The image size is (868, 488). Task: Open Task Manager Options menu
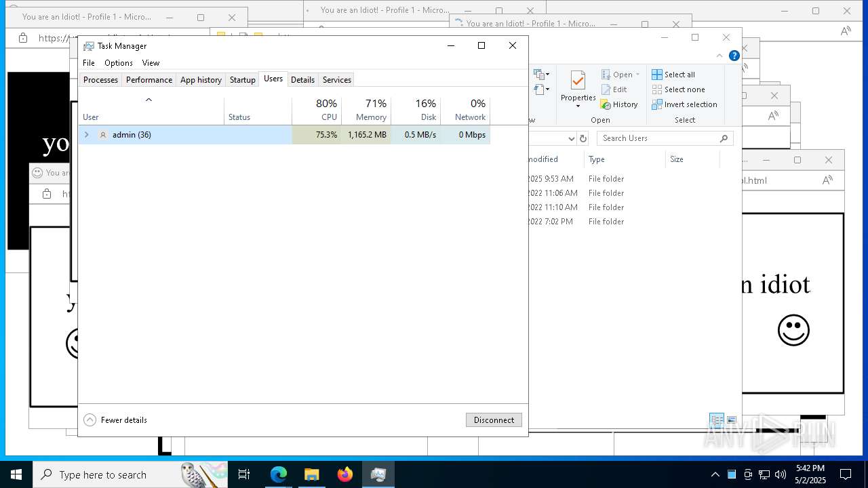[119, 63]
